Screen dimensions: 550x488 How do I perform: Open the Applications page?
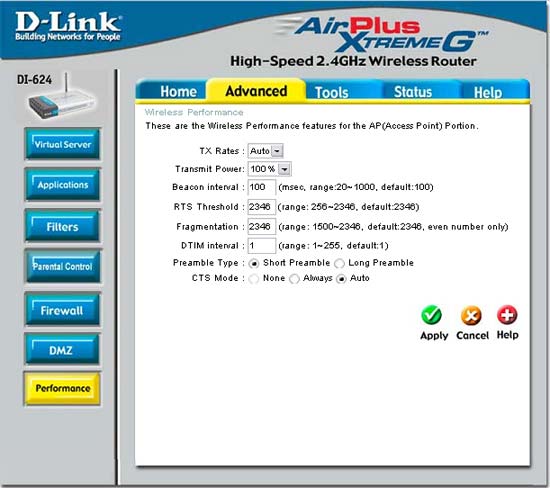point(62,185)
